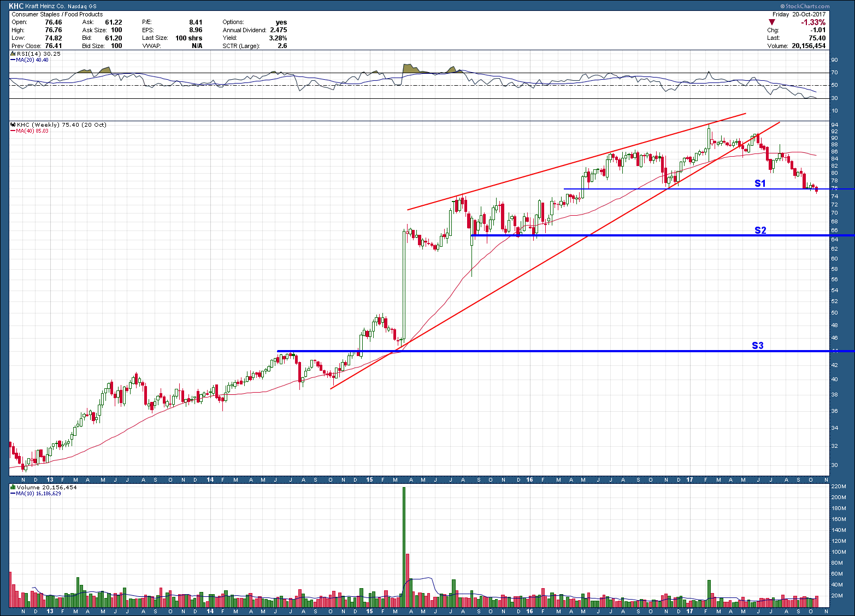The image size is (855, 616).
Task: Click the S1 support label
Action: pyautogui.click(x=760, y=183)
